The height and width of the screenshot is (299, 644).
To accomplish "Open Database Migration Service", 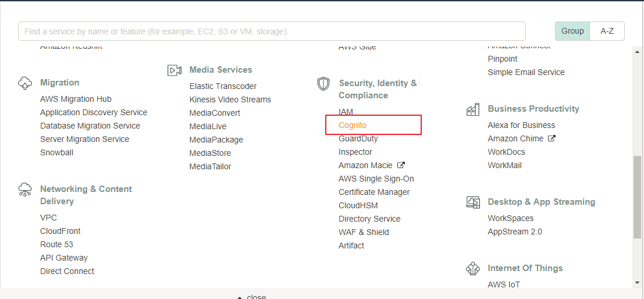I will pos(90,126).
